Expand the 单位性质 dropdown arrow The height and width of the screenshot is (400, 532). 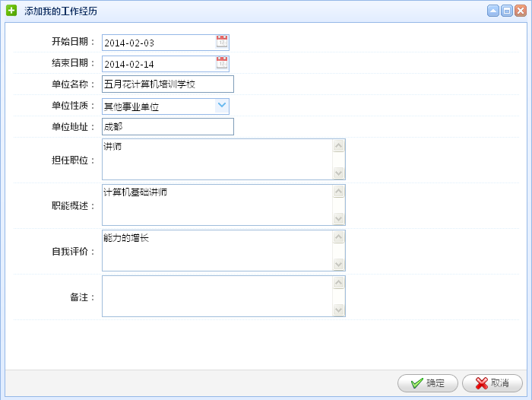pos(222,106)
